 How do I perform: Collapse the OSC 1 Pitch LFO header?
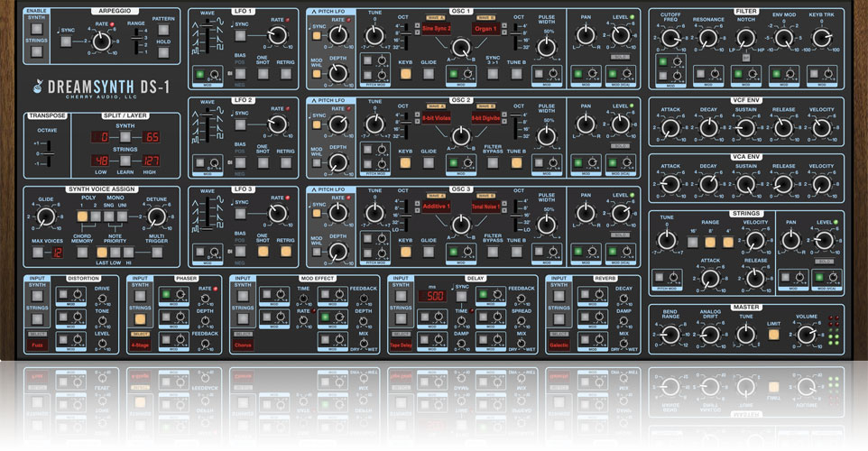[x=331, y=12]
